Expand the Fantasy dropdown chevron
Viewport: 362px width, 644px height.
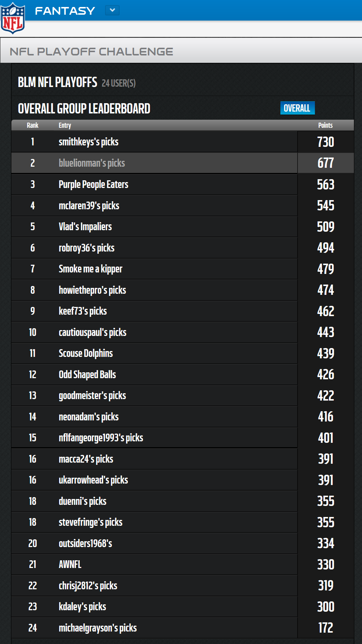(x=112, y=10)
